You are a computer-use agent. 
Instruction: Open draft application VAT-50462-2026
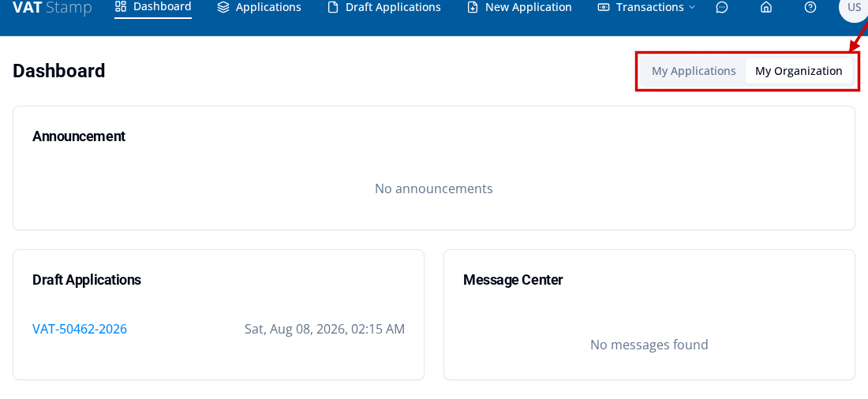pyautogui.click(x=80, y=330)
